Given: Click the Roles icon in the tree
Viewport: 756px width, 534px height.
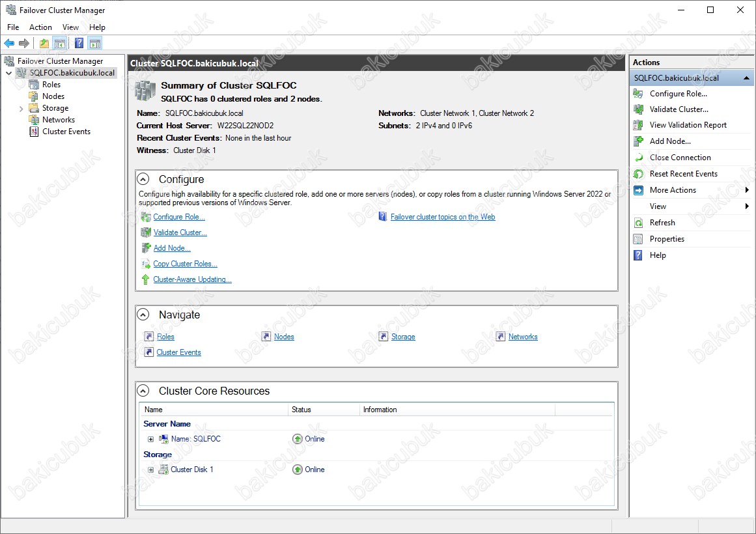Looking at the screenshot, I should (34, 85).
